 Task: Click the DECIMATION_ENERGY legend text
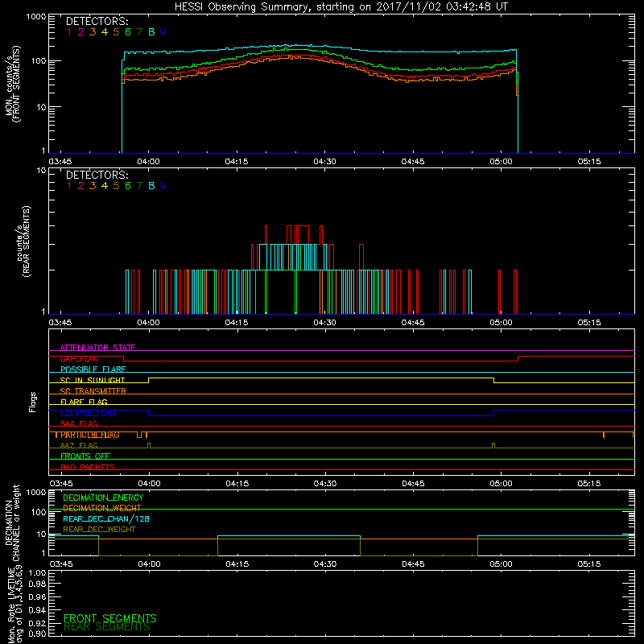point(103,497)
